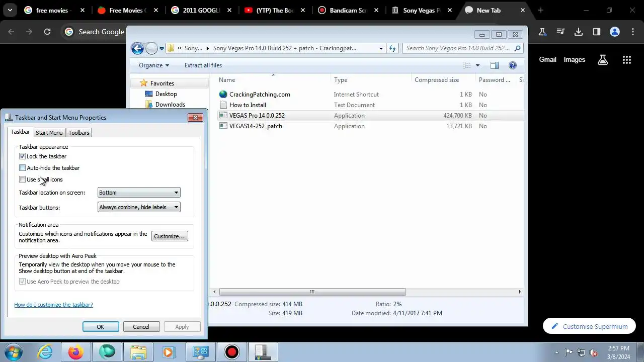
Task: Click the magnifier icon in Explorer search box
Action: 518,48
